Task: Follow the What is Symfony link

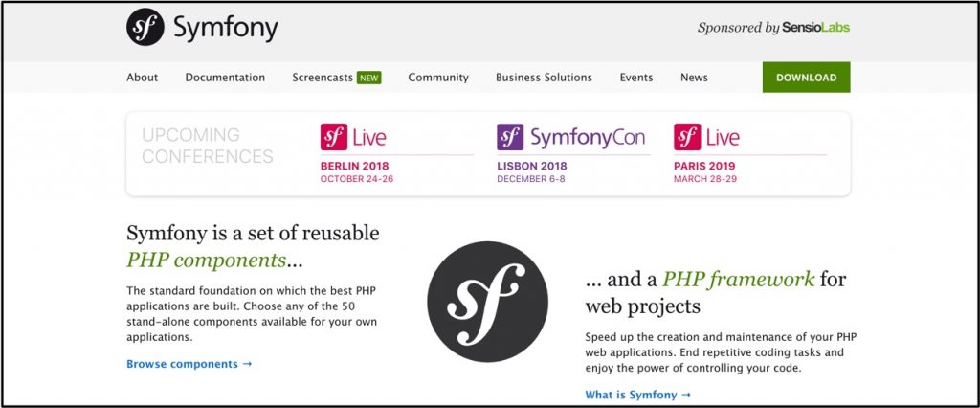Action: 637,395
